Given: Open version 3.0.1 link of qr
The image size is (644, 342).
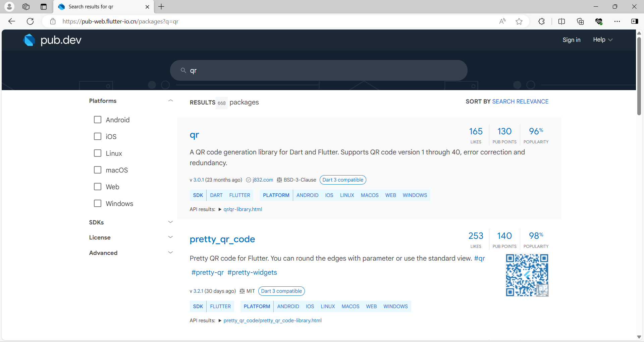Looking at the screenshot, I should pyautogui.click(x=199, y=180).
